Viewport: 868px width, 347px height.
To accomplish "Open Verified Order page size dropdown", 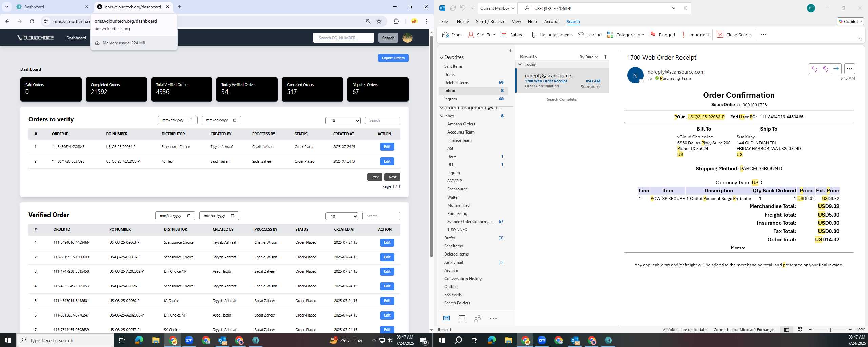I will (342, 216).
